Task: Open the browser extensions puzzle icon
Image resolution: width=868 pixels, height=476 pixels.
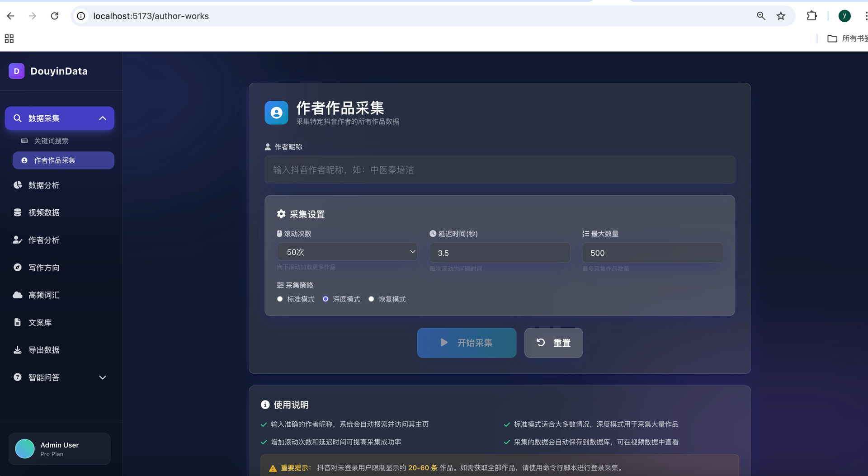Action: point(811,16)
